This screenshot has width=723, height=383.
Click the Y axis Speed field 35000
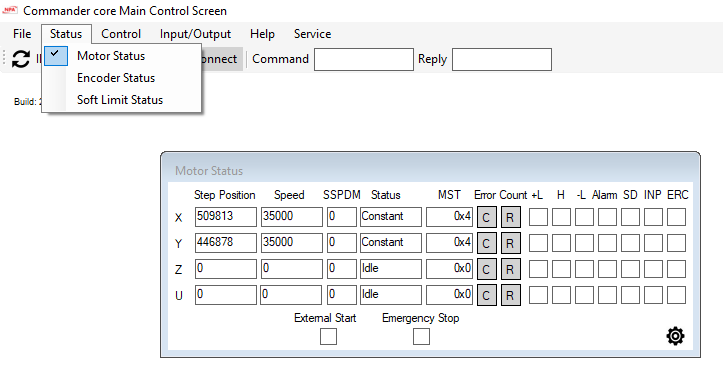(x=291, y=243)
